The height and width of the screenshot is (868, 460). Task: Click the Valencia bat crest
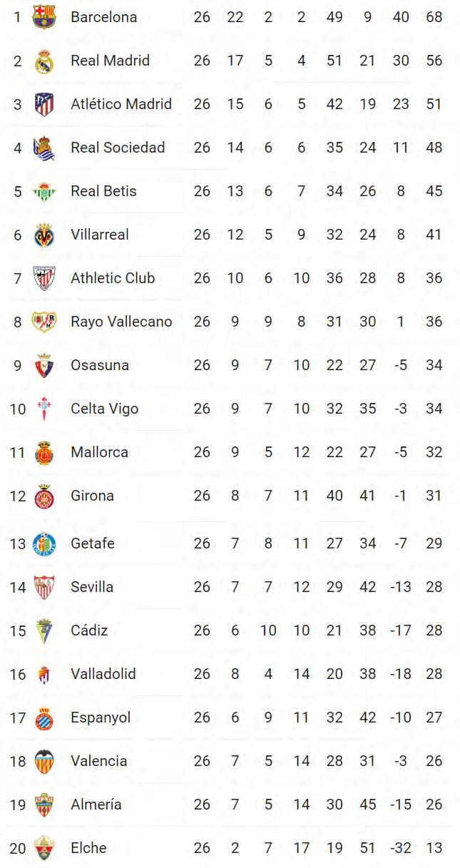coord(44,761)
